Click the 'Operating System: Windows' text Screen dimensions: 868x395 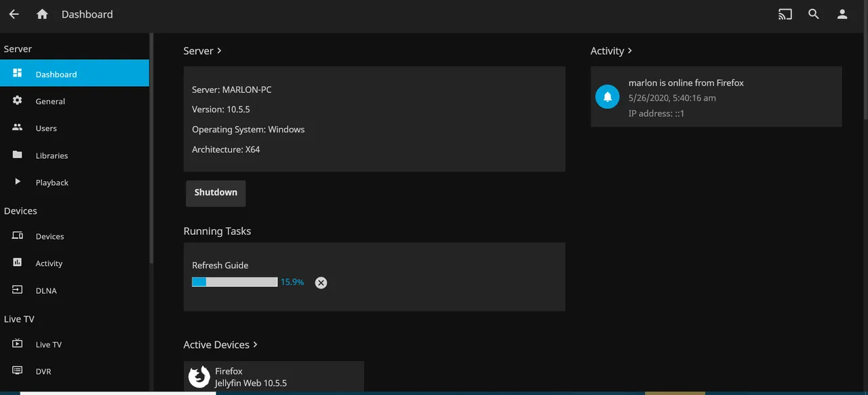248,129
